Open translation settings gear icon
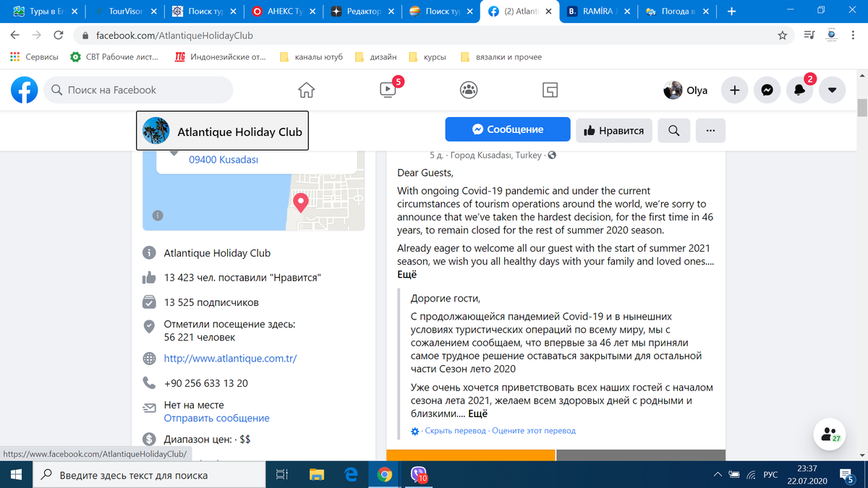Viewport: 868px width, 488px height. 414,431
